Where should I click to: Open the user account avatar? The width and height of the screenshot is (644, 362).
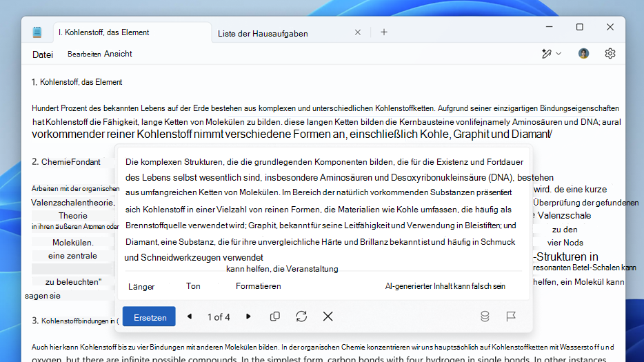pyautogui.click(x=583, y=53)
